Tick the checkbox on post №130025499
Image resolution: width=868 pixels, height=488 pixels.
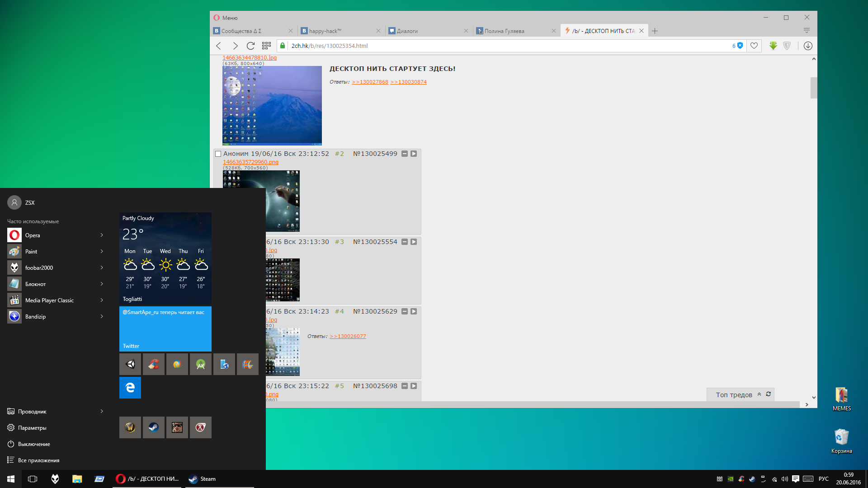(218, 154)
